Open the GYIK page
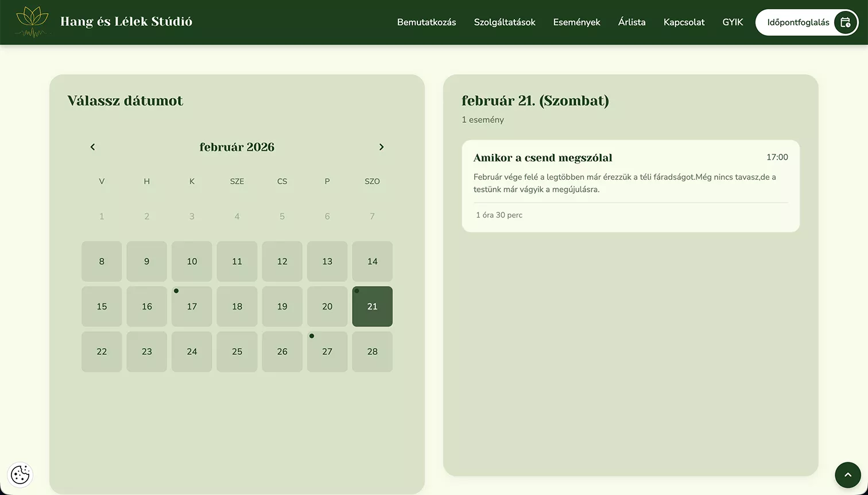The height and width of the screenshot is (495, 868). point(733,22)
